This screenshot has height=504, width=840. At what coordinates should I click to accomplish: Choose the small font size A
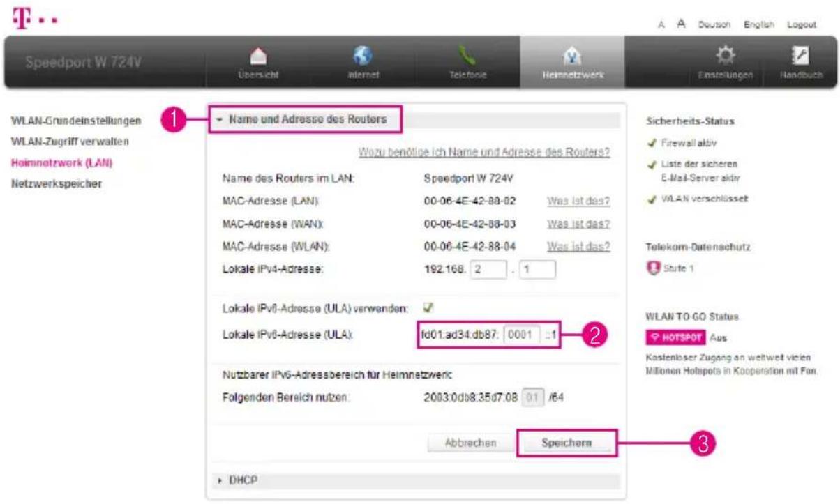click(660, 24)
